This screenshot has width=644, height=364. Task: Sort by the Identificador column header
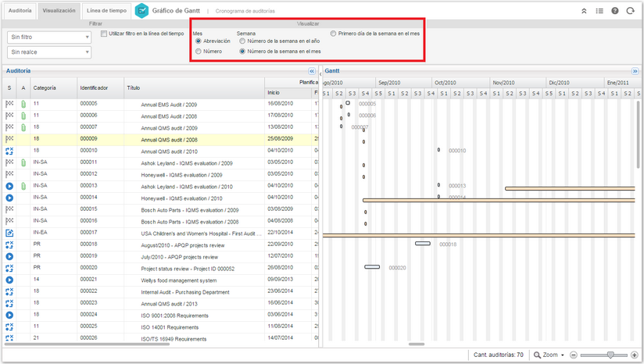(100, 87)
